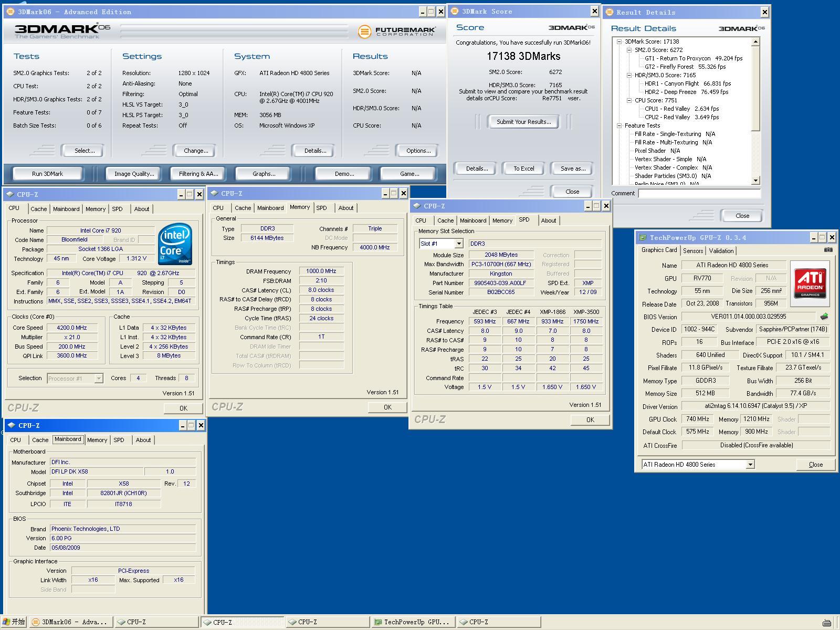Select the HDR2 - Deep Freeze result row
This screenshot has width=840, height=630.
(x=686, y=92)
